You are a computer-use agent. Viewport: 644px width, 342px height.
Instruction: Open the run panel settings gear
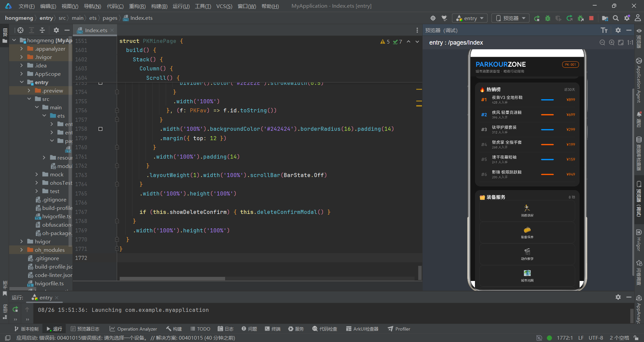pyautogui.click(x=618, y=297)
